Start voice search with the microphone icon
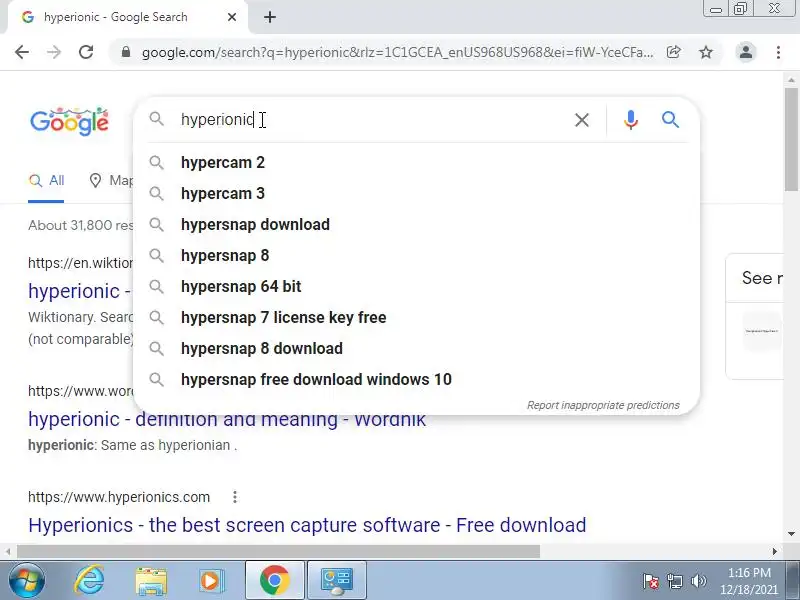Viewport: 800px width, 600px height. point(631,120)
